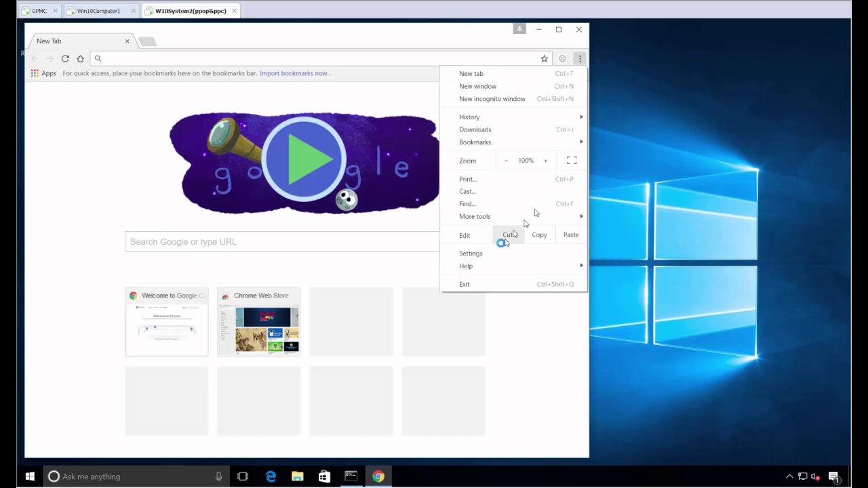Image resolution: width=868 pixels, height=488 pixels.
Task: Open Task View on the taskbar
Action: click(x=243, y=476)
